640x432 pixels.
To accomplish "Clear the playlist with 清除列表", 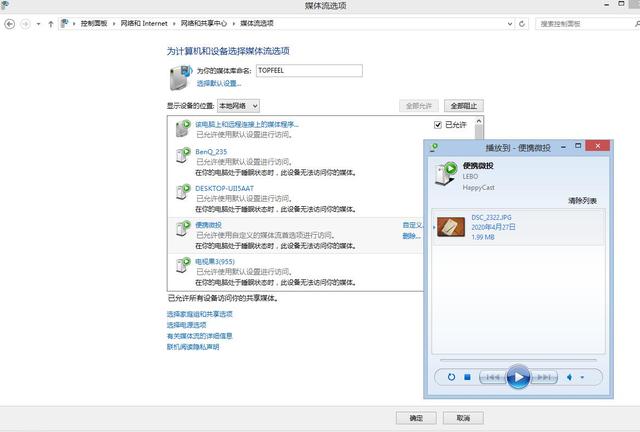I will coord(582,201).
